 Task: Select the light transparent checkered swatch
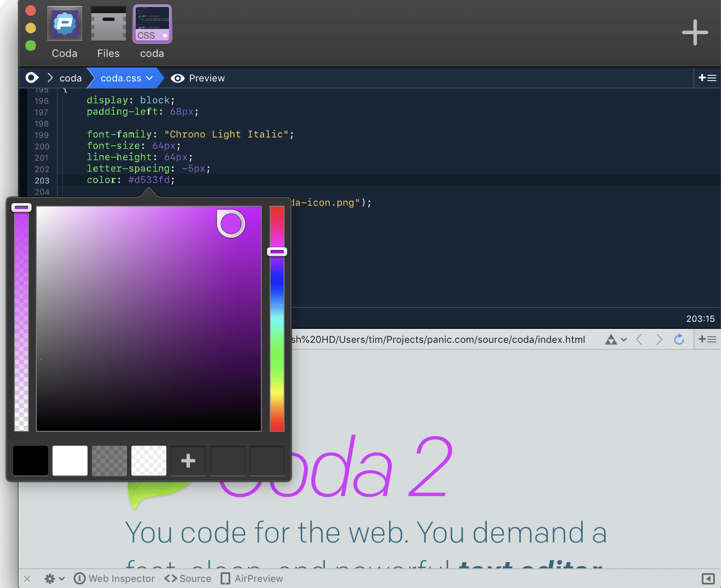(x=149, y=461)
